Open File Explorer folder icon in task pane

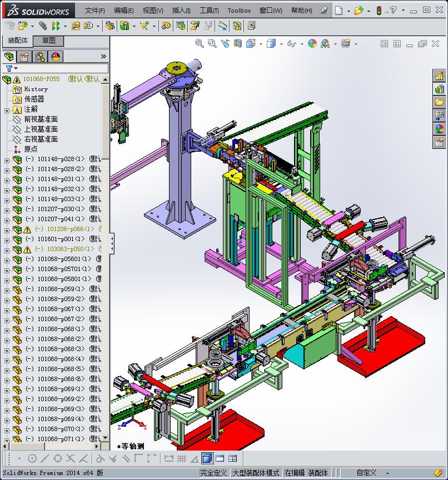coord(439,102)
